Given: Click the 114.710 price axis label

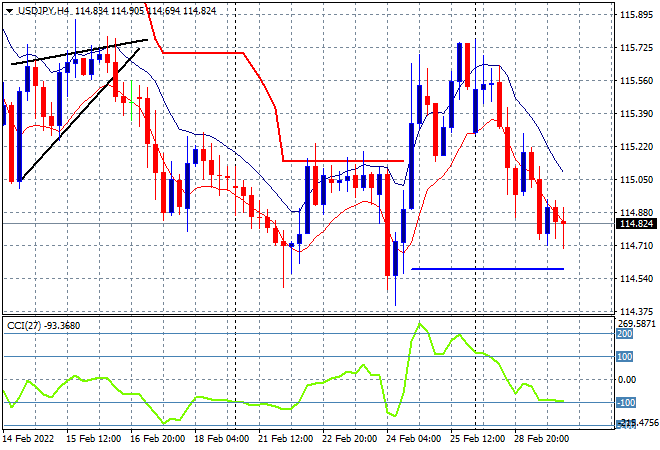Looking at the screenshot, I should tap(636, 245).
